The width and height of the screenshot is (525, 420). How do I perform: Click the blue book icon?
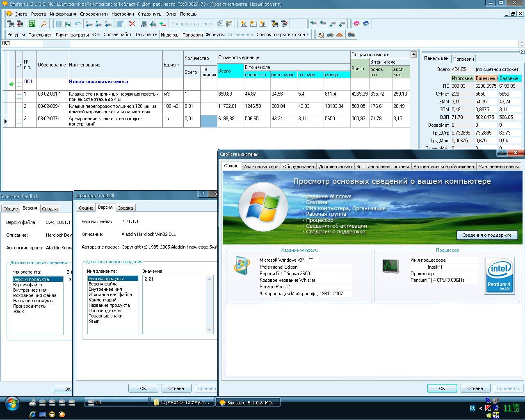366,24
